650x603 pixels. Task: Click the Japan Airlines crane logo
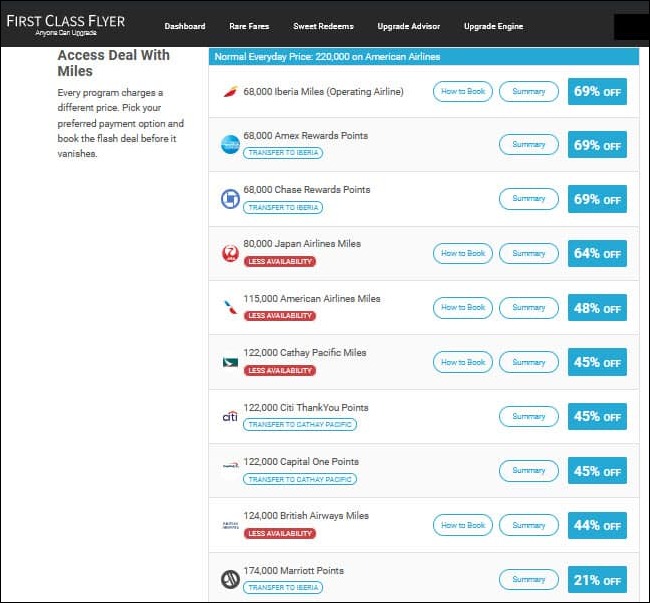230,254
